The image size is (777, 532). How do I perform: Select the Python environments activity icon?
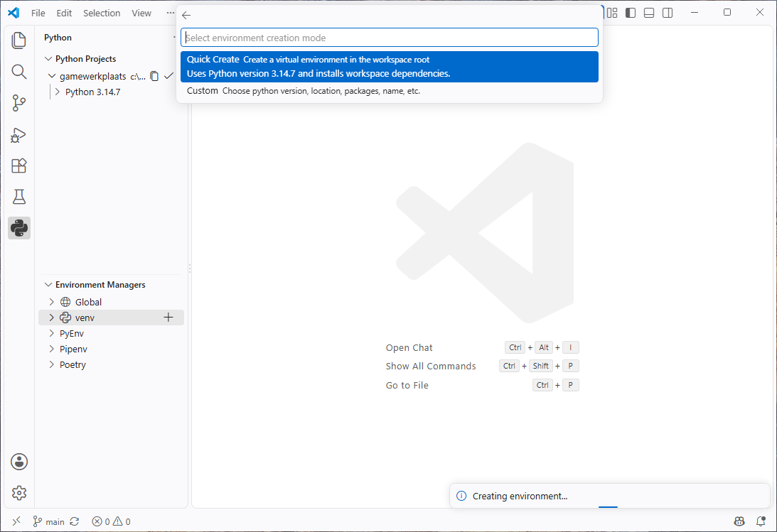[x=18, y=228]
